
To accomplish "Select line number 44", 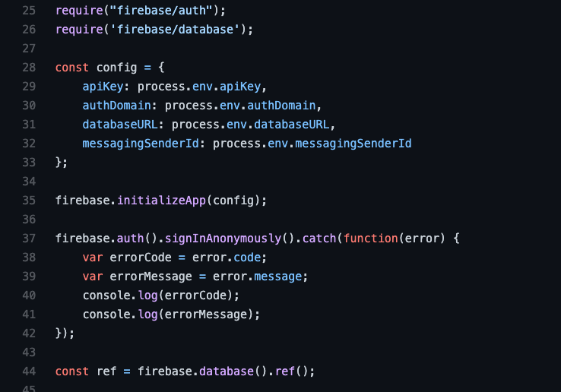I will point(29,371).
